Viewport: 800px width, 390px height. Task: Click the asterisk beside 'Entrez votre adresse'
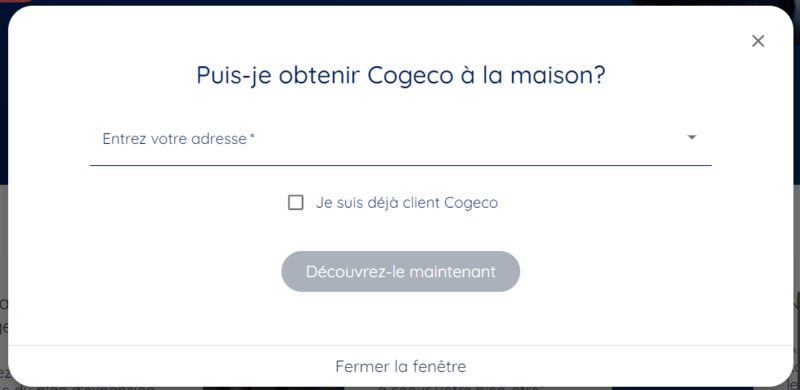252,137
